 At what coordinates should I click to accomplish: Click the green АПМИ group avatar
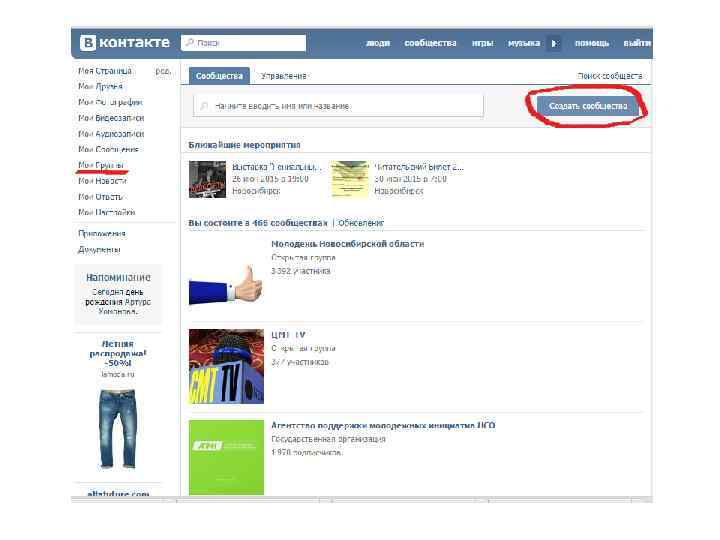click(226, 457)
